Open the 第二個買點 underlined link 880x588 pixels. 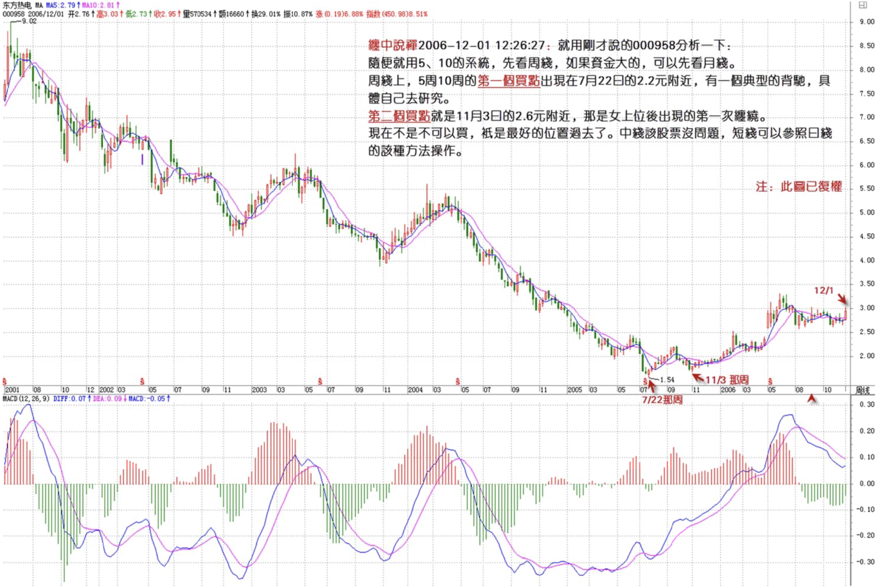399,116
